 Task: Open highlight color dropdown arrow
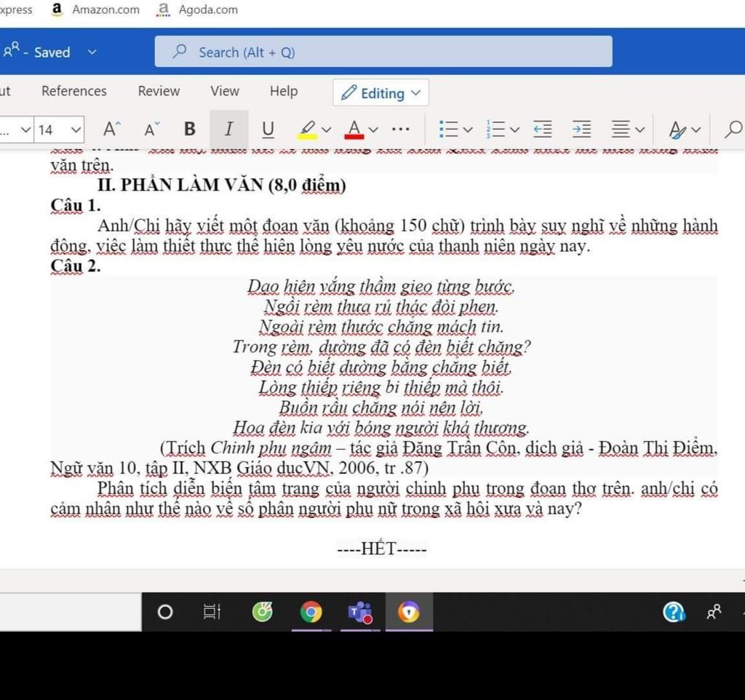pyautogui.click(x=327, y=130)
